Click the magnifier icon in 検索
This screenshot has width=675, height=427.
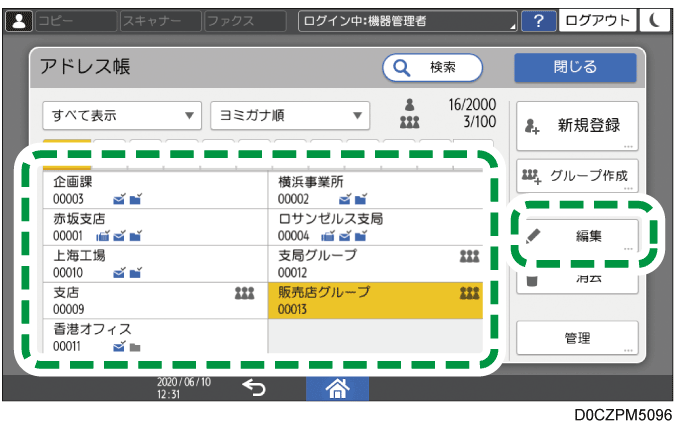(x=401, y=68)
